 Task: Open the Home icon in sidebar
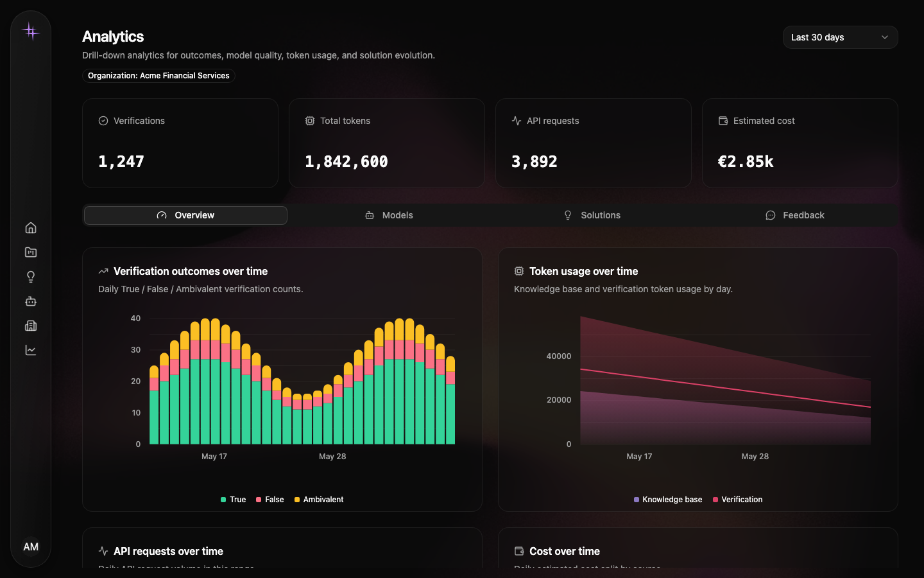tap(31, 228)
